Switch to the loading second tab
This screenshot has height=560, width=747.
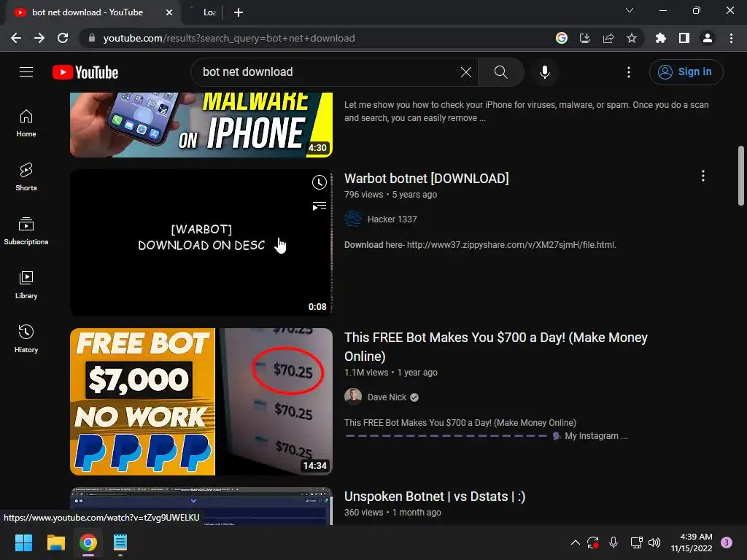pyautogui.click(x=206, y=12)
